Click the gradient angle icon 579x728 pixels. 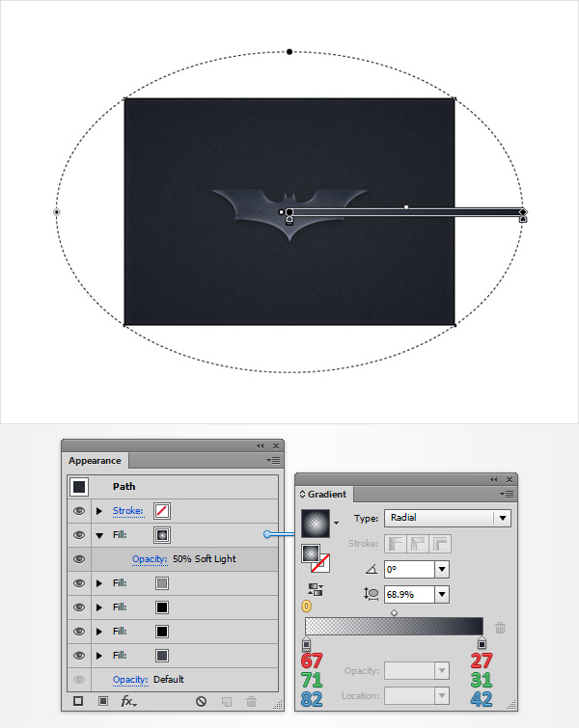372,569
